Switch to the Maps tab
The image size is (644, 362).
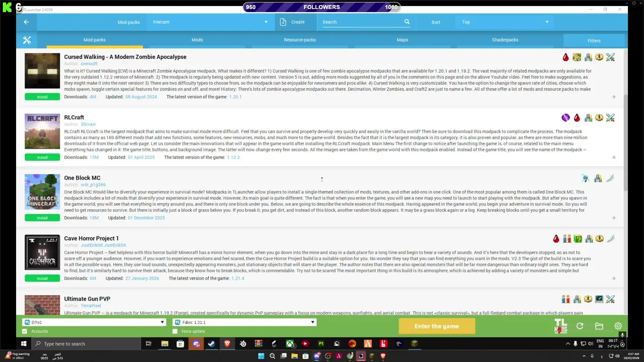403,40
